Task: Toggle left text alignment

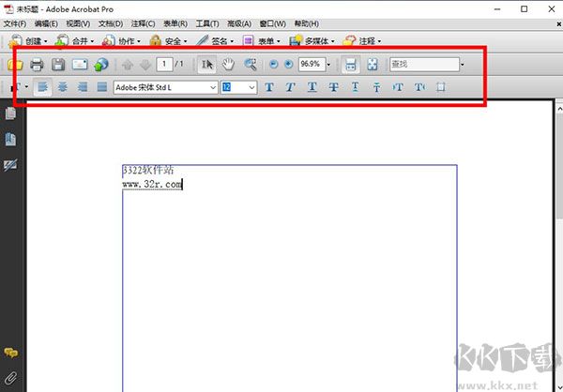Action: 43,87
